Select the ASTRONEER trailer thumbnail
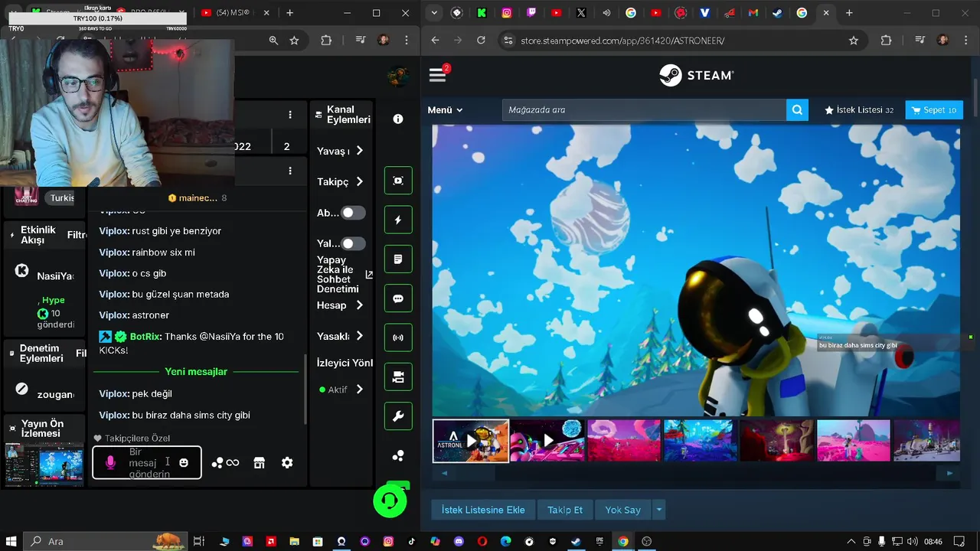Screen dimensions: 980x551 (471, 441)
